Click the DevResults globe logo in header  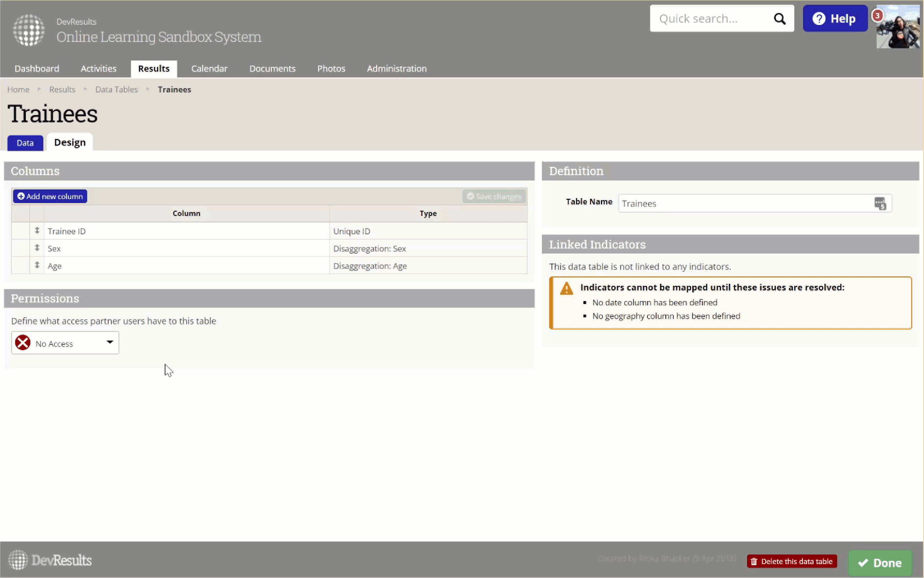(x=29, y=30)
